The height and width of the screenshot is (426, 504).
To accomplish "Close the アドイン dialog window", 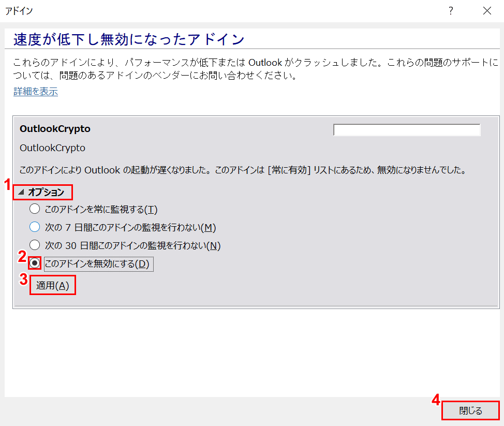I will coord(487,11).
